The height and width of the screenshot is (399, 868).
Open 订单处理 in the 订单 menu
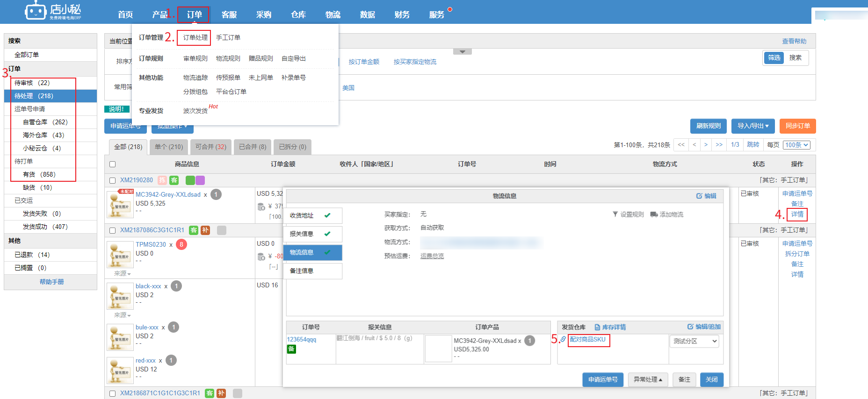(x=195, y=37)
